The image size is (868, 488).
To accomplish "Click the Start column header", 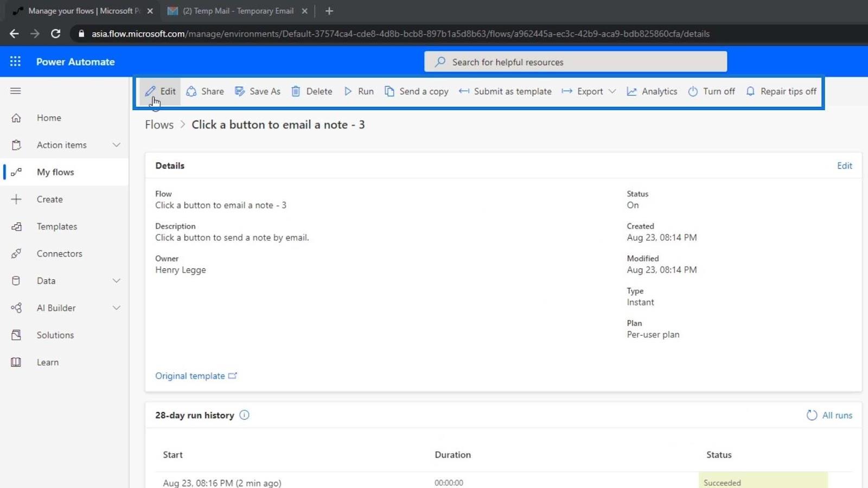I will point(173,454).
